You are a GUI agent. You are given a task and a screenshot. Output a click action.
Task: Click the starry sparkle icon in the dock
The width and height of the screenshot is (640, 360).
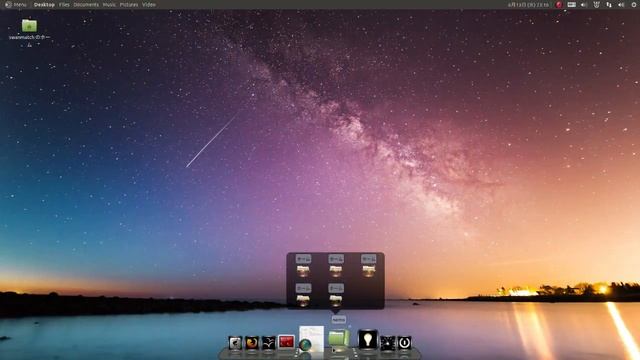[388, 342]
